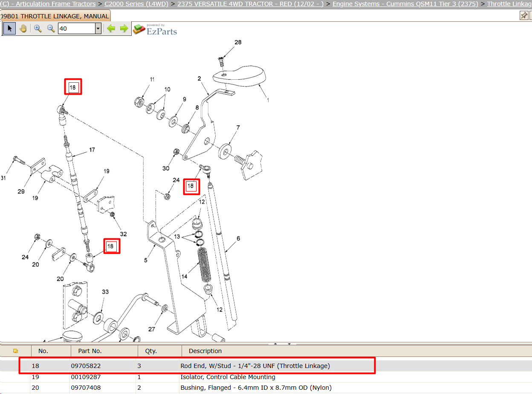The image size is (532, 394).
Task: Select part number 09705822 cell
Action: (86, 366)
